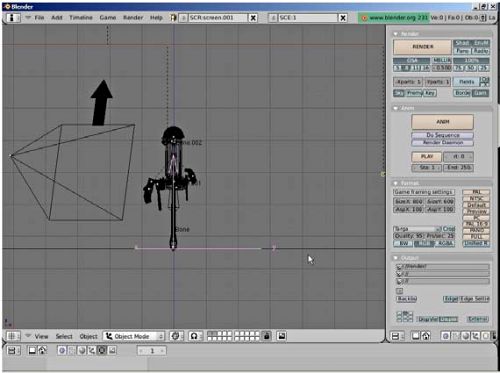
Task: Collapse the Output panel triangle
Action: tap(396, 258)
